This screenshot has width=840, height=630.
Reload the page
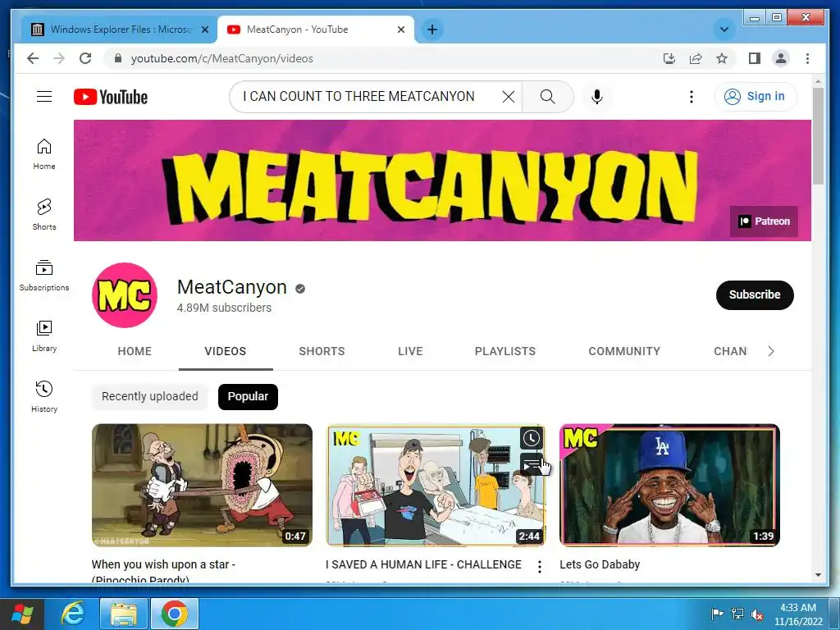tap(85, 58)
